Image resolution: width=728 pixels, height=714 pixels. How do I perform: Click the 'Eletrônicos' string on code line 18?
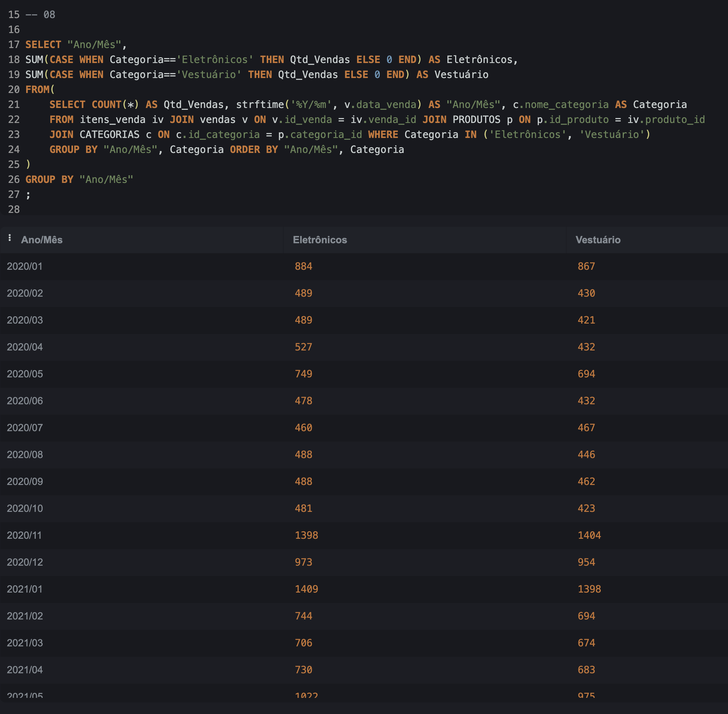coord(214,60)
